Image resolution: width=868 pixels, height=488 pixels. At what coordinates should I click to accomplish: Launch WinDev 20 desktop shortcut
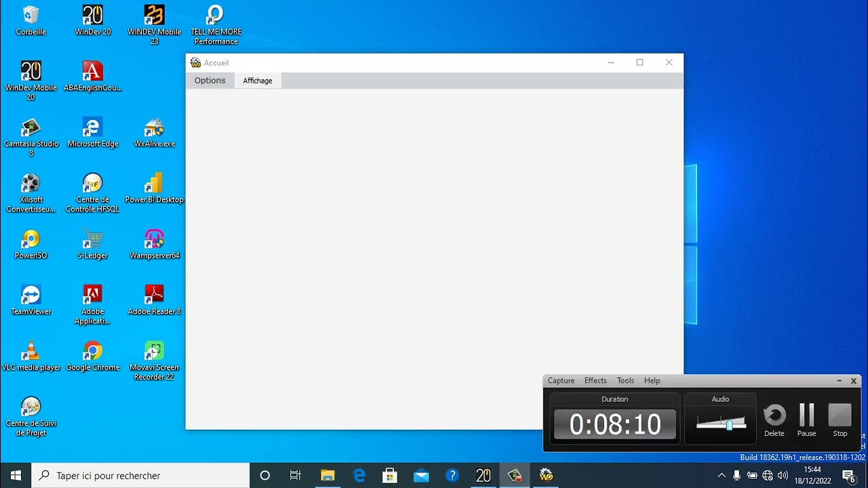[92, 20]
